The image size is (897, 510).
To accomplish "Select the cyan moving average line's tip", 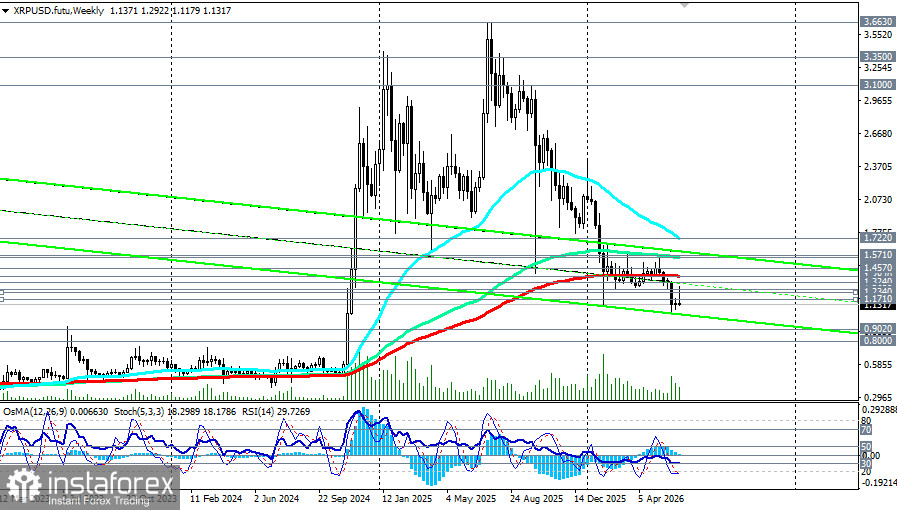I will (677, 236).
